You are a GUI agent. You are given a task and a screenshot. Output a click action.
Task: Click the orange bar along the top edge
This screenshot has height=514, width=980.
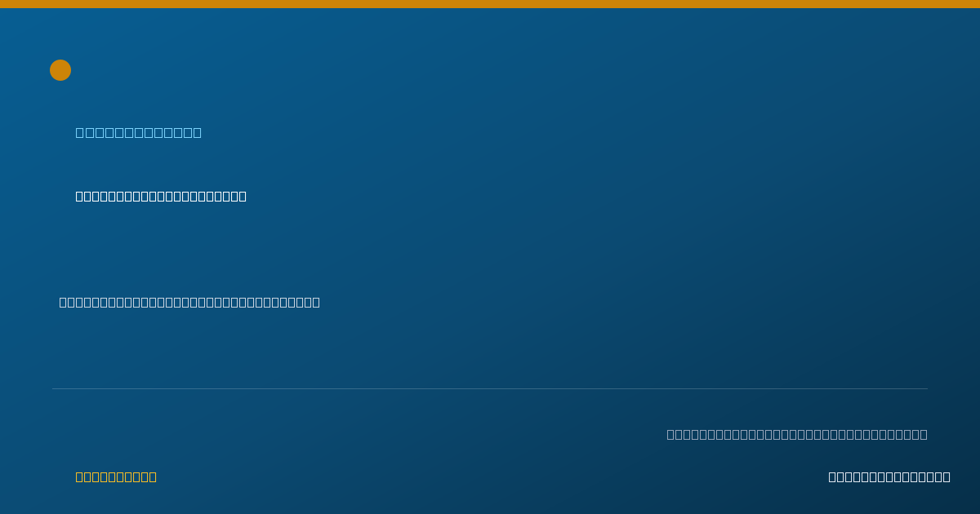[x=490, y=4]
